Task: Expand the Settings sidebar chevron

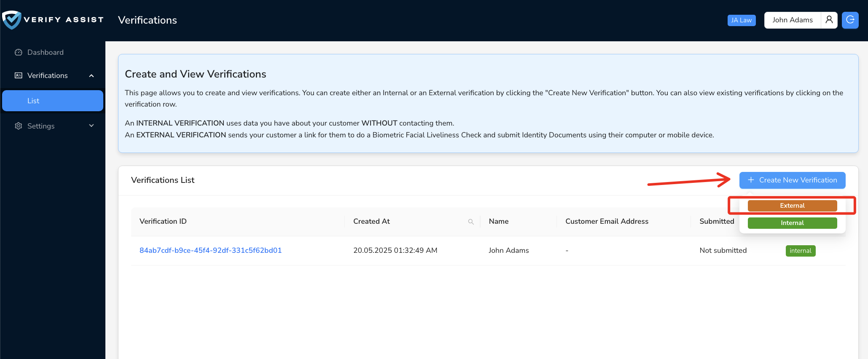Action: point(91,126)
